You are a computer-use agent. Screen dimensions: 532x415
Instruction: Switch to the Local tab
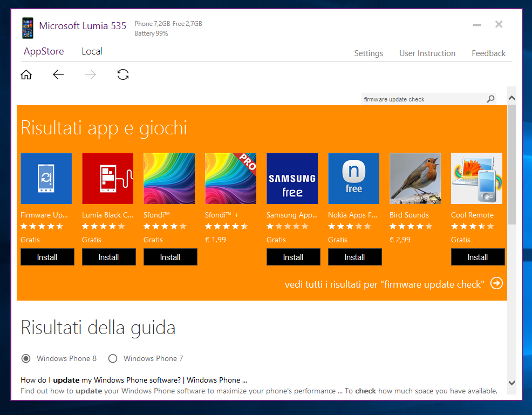tap(92, 51)
